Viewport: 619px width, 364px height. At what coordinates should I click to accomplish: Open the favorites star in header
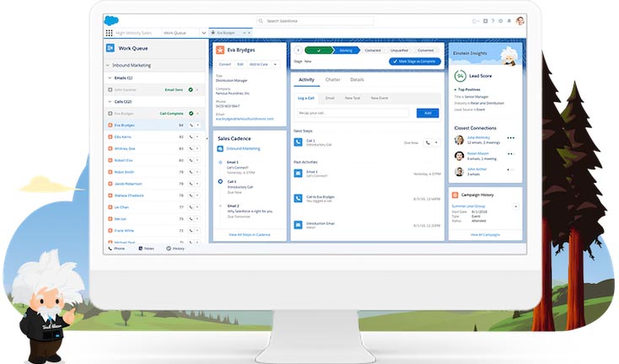click(474, 21)
